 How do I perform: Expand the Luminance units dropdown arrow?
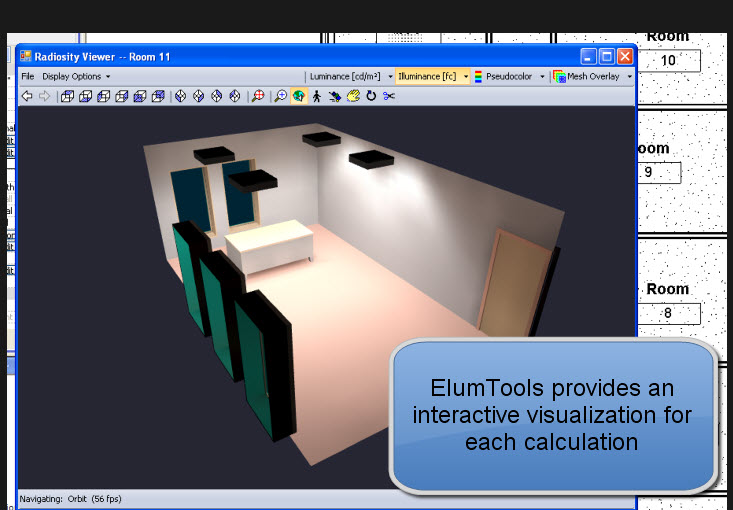tap(390, 77)
